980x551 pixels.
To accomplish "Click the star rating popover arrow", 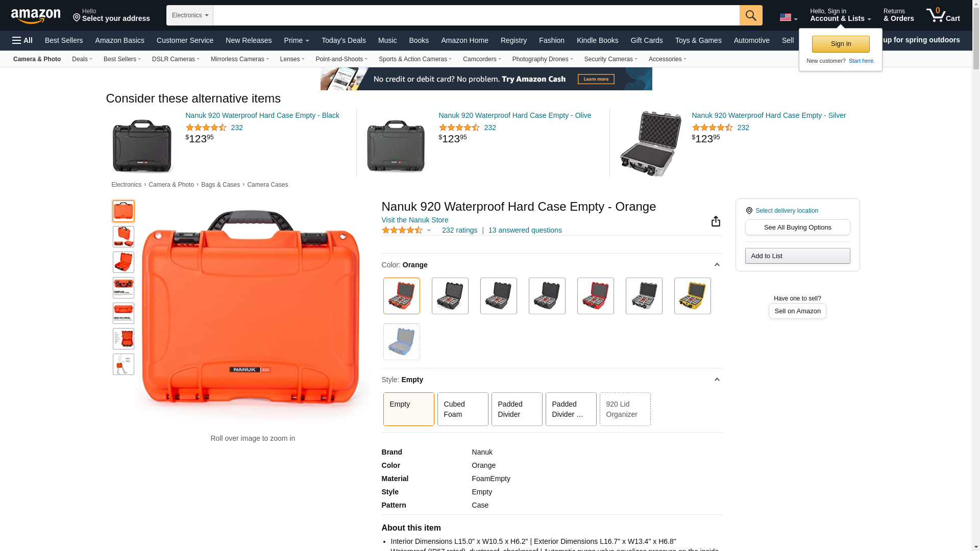I will tap(429, 231).
